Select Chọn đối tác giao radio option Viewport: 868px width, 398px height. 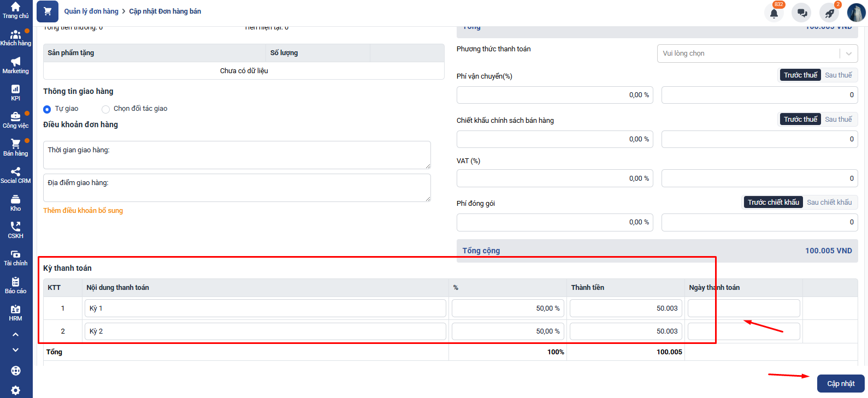click(106, 109)
